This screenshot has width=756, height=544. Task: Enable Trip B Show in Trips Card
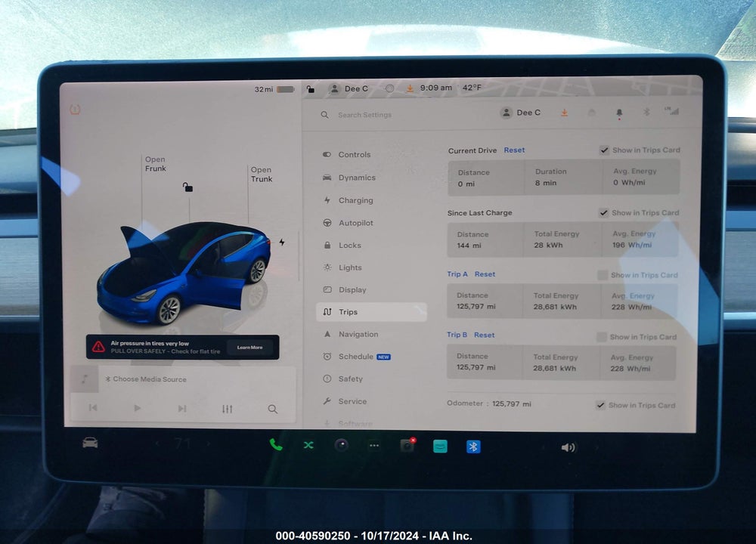tap(601, 337)
